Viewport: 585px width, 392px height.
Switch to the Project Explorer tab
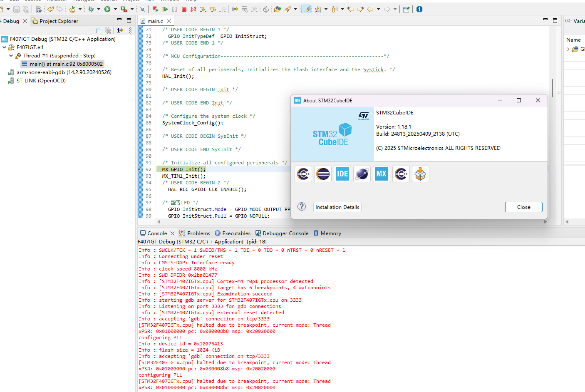55,21
